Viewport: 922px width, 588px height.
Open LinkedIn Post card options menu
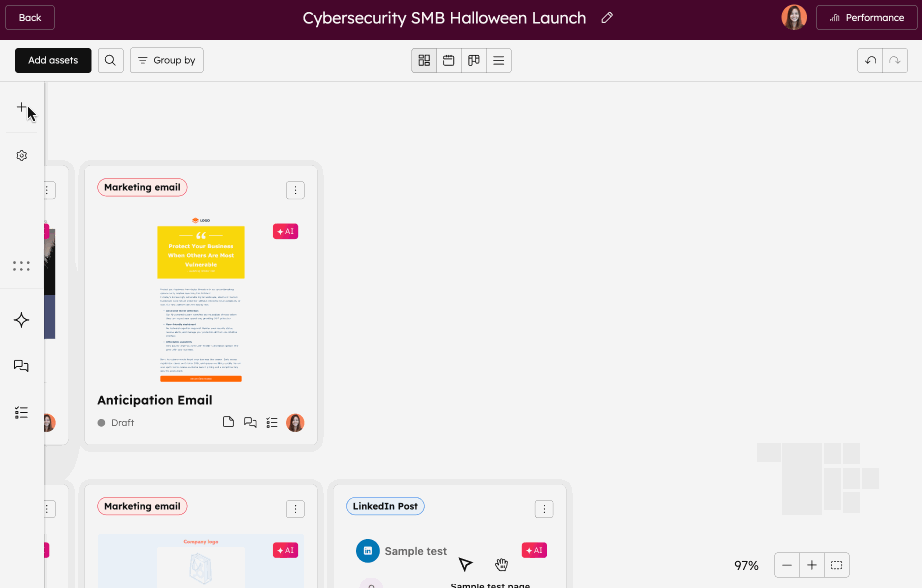544,509
